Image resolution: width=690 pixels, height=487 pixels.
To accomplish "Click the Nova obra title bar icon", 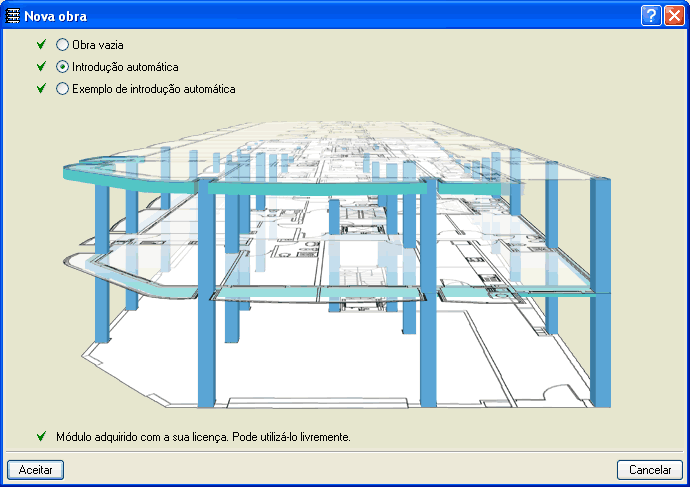I will tap(12, 16).
